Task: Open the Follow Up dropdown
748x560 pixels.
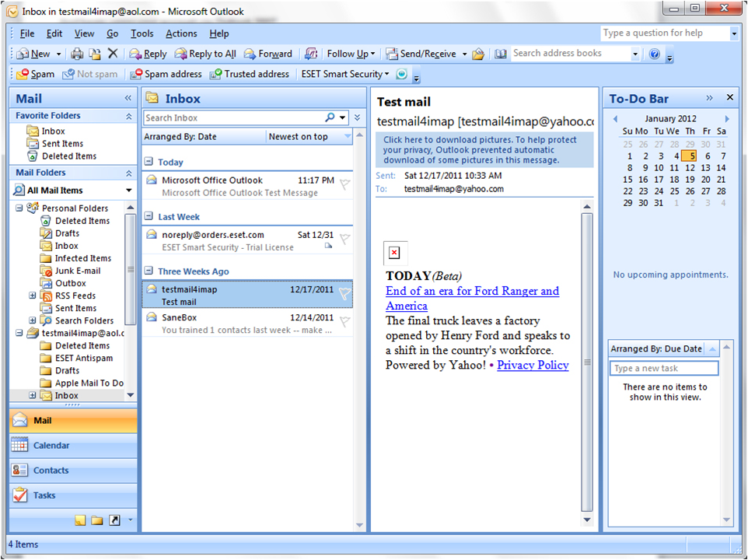Action: coord(351,54)
